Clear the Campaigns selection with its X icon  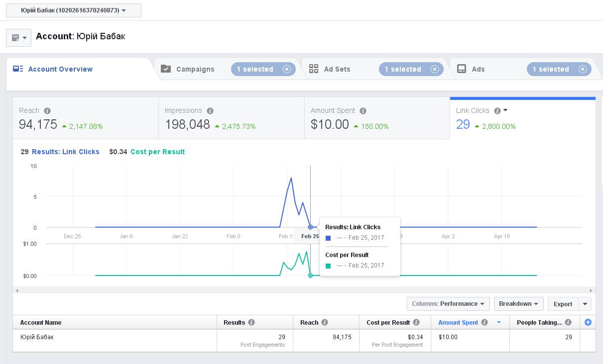click(x=287, y=69)
